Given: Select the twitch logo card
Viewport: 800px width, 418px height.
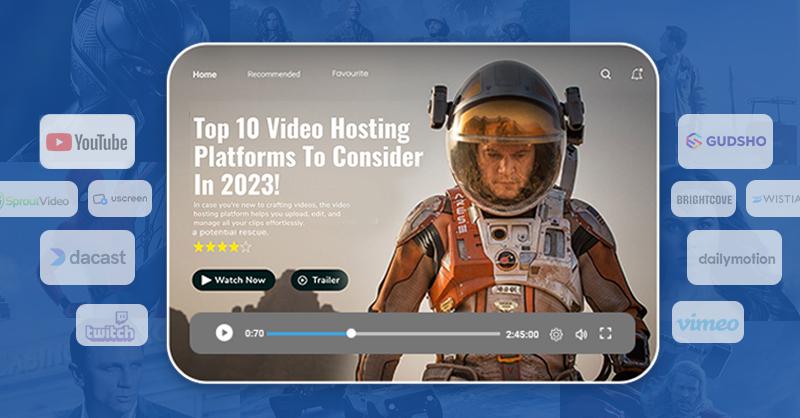Looking at the screenshot, I should [112, 325].
